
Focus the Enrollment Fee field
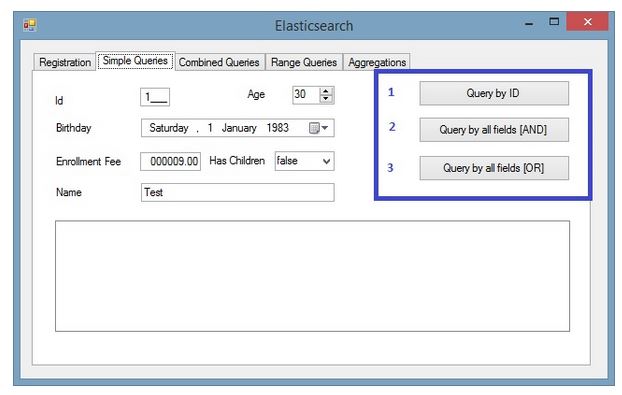click(x=171, y=161)
